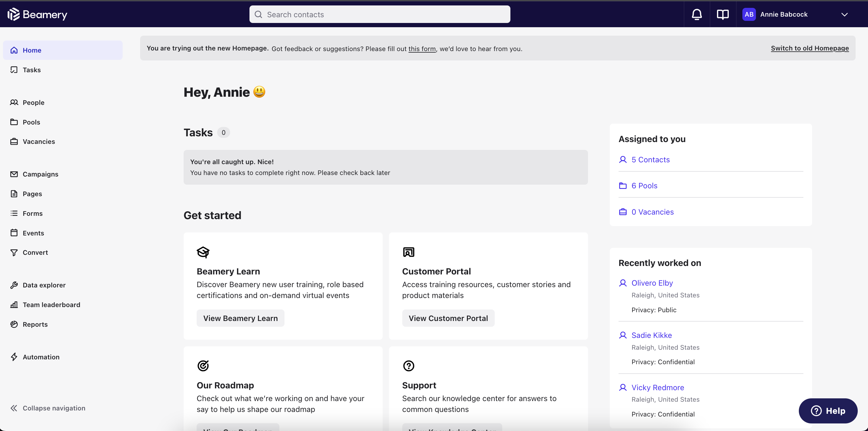Click the Pages document icon
Screen dimensions: 868x431
(14, 193)
